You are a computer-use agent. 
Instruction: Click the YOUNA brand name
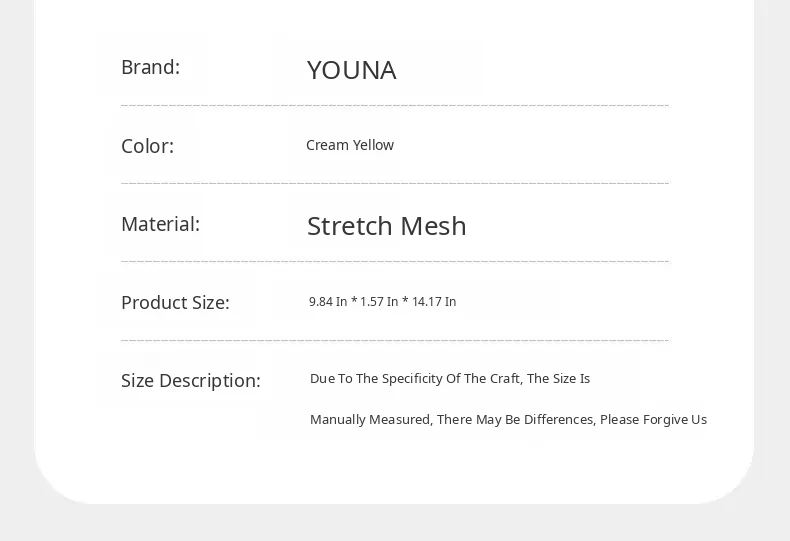pos(351,70)
